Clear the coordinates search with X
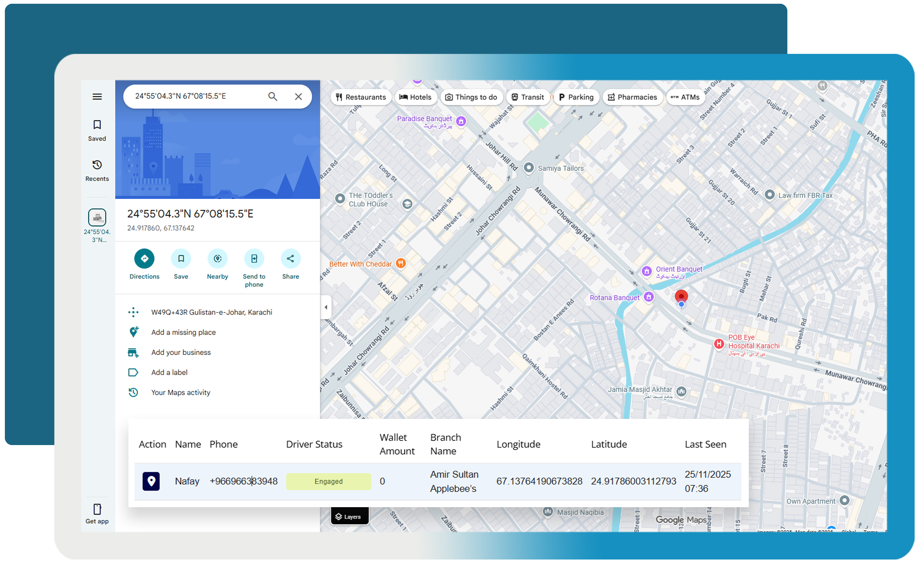The width and height of the screenshot is (924, 567). [x=298, y=97]
